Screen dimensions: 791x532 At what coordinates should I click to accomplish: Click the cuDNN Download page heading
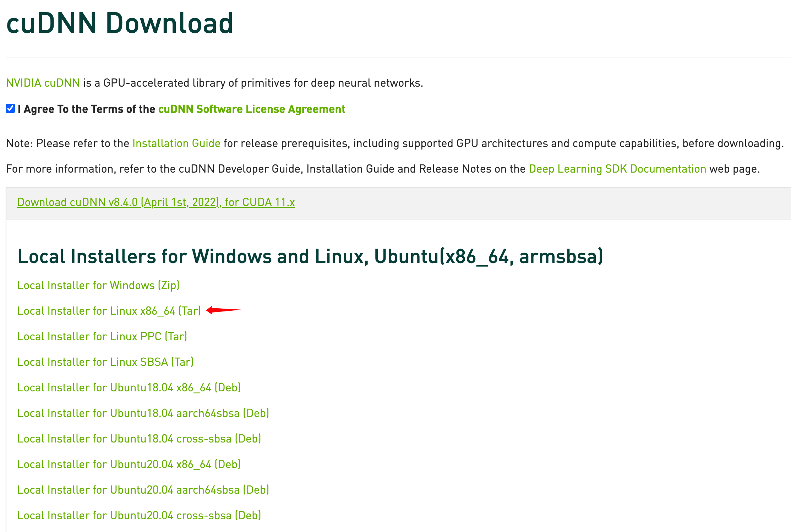[120, 23]
